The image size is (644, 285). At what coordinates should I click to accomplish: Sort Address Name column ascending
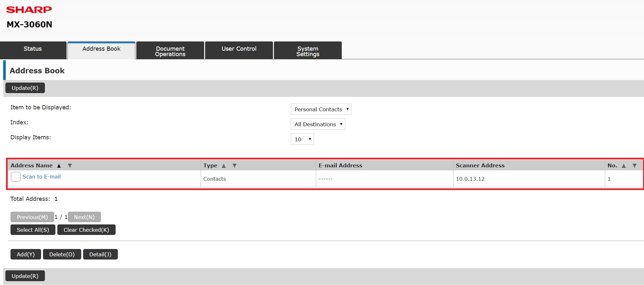(59, 166)
